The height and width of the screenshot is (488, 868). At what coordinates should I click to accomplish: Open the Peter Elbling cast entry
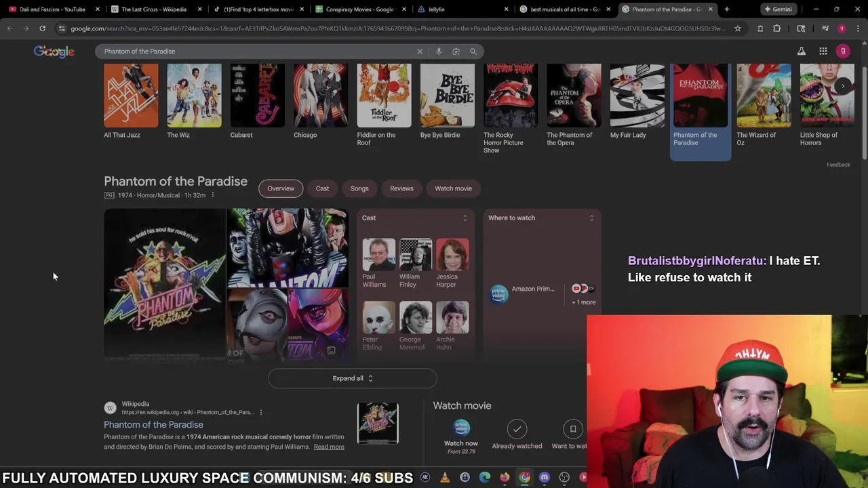(x=378, y=326)
